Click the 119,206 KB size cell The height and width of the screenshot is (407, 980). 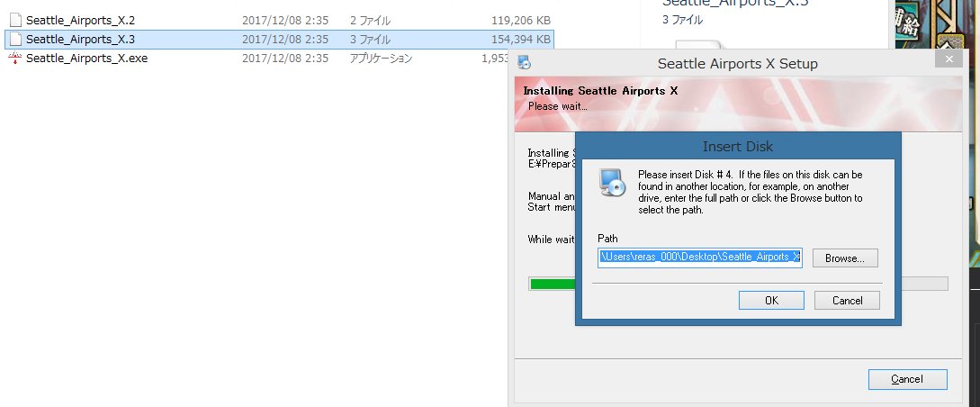click(x=521, y=21)
